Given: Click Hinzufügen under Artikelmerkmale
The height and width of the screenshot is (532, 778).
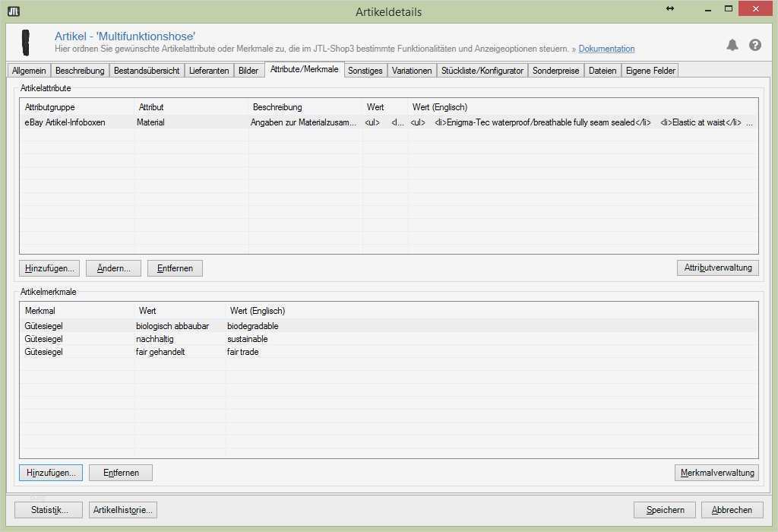Looking at the screenshot, I should pos(51,473).
